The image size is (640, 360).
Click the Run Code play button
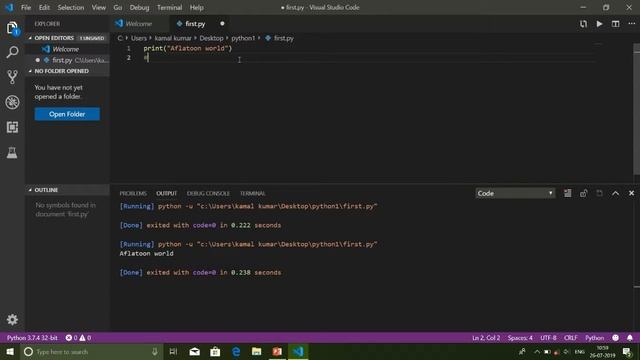(599, 24)
